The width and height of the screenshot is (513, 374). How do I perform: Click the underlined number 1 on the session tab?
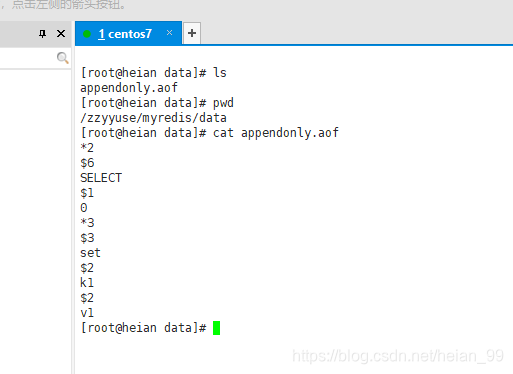pyautogui.click(x=102, y=34)
